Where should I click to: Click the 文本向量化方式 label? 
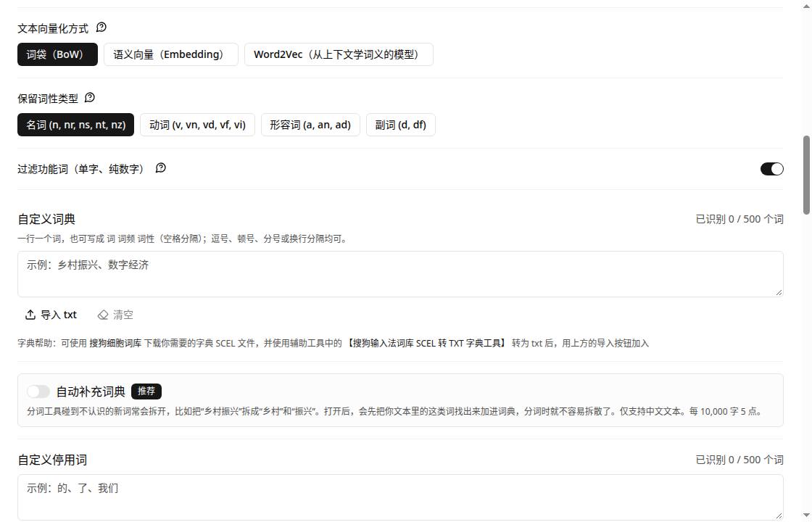[53, 28]
